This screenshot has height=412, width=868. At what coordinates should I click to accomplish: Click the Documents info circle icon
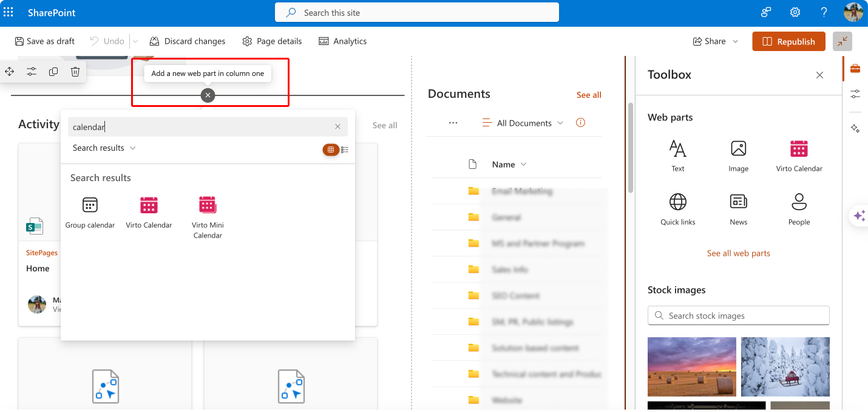click(580, 123)
